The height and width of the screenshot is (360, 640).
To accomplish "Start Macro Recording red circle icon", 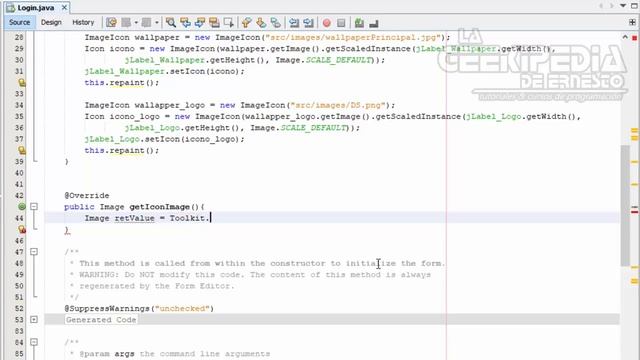I will tap(327, 23).
